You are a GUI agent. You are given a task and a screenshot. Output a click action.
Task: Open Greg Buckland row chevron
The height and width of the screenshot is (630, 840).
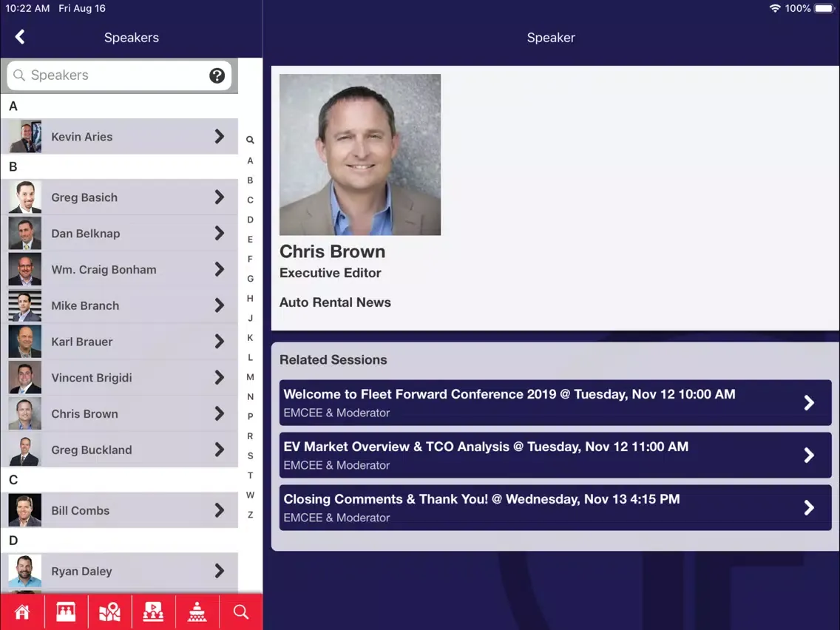point(219,450)
